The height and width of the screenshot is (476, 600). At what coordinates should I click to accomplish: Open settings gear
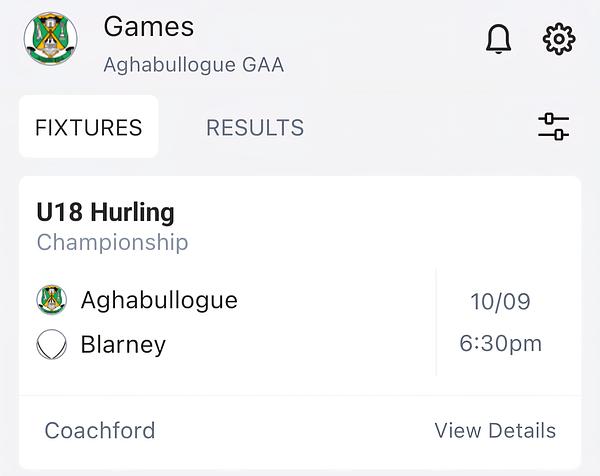pos(559,39)
